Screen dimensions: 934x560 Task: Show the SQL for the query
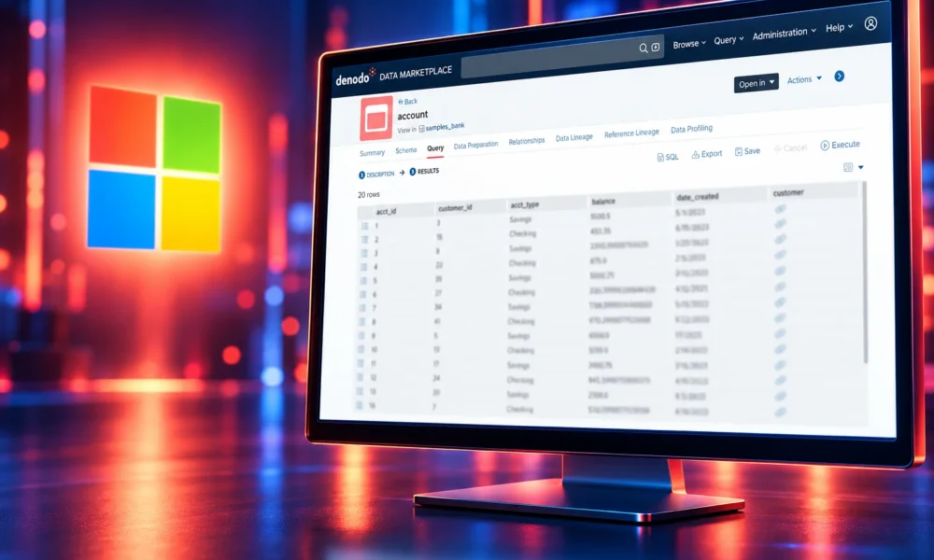pos(668,157)
